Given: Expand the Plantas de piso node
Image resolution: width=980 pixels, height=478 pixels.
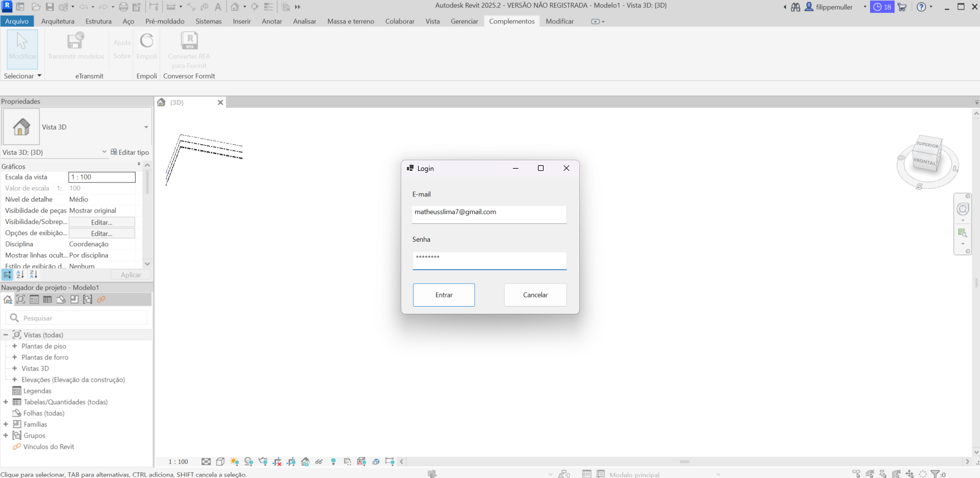Looking at the screenshot, I should 15,346.
